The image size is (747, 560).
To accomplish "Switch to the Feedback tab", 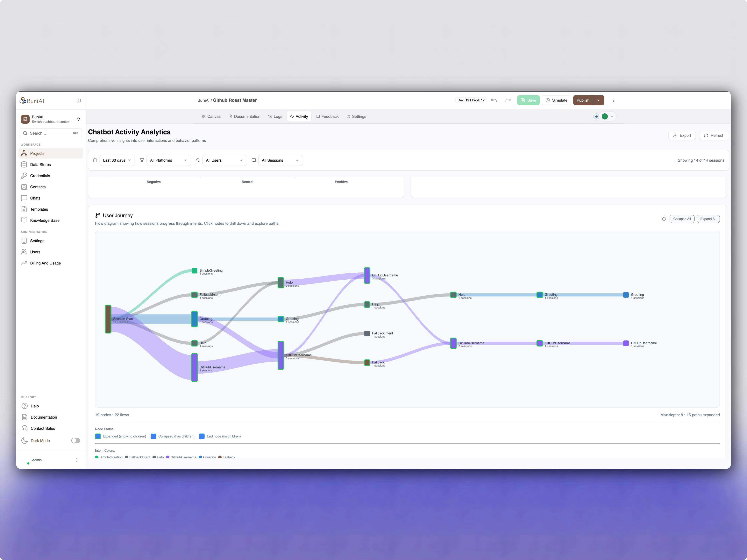I will click(327, 116).
